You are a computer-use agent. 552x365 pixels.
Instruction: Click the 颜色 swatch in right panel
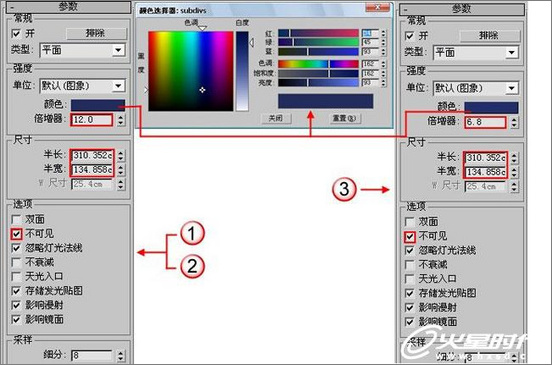point(491,107)
